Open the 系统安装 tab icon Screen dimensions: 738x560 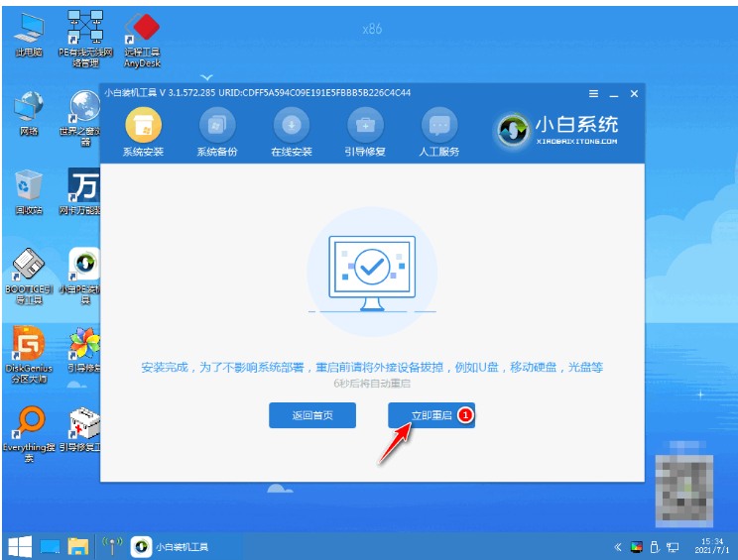coord(144,125)
